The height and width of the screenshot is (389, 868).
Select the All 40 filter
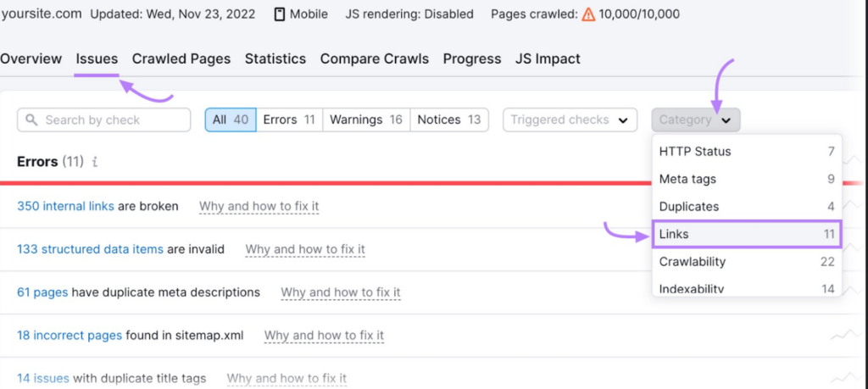tap(230, 119)
